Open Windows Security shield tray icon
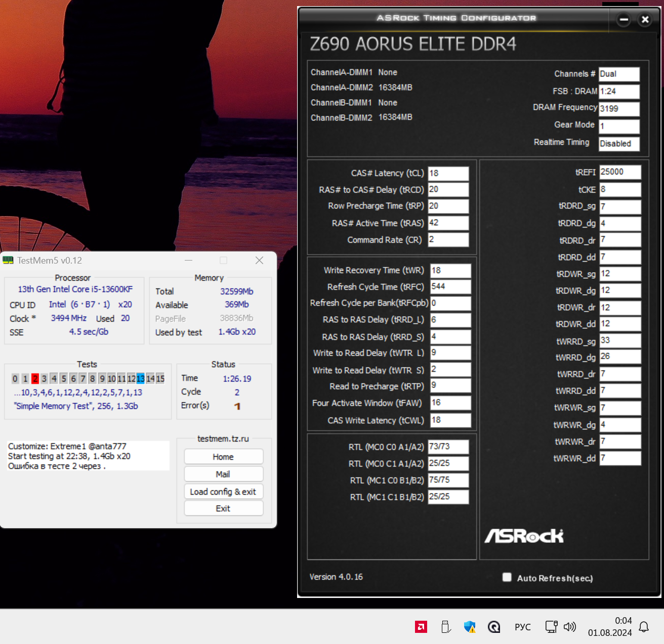 [x=470, y=627]
